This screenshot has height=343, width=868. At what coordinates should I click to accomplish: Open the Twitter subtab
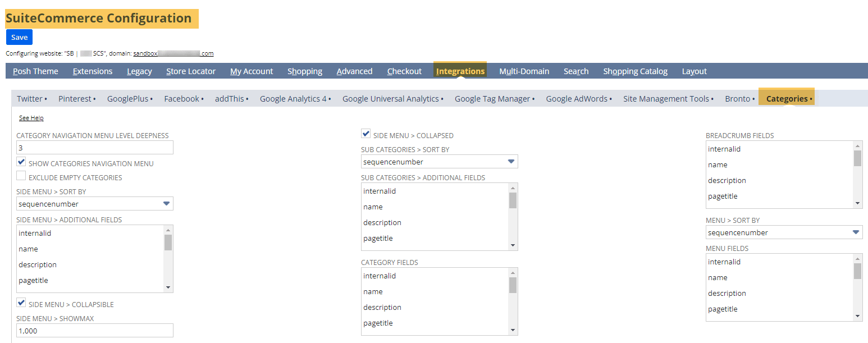tap(31, 99)
